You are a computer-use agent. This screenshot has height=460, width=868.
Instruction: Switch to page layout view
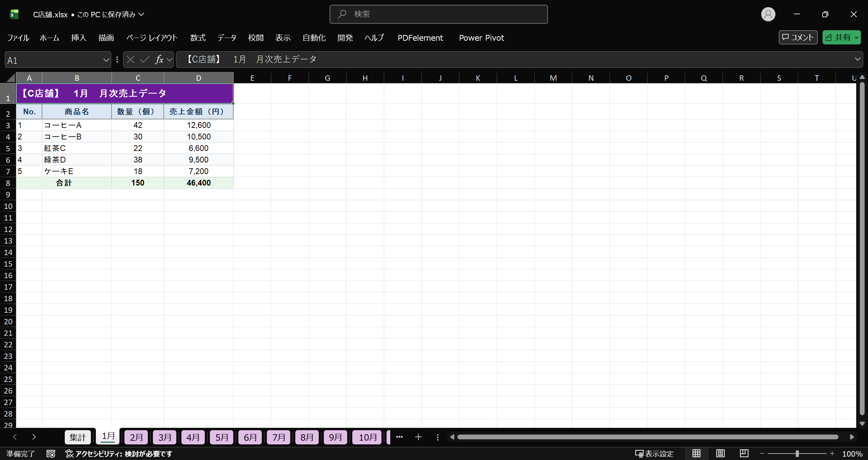coord(720,454)
